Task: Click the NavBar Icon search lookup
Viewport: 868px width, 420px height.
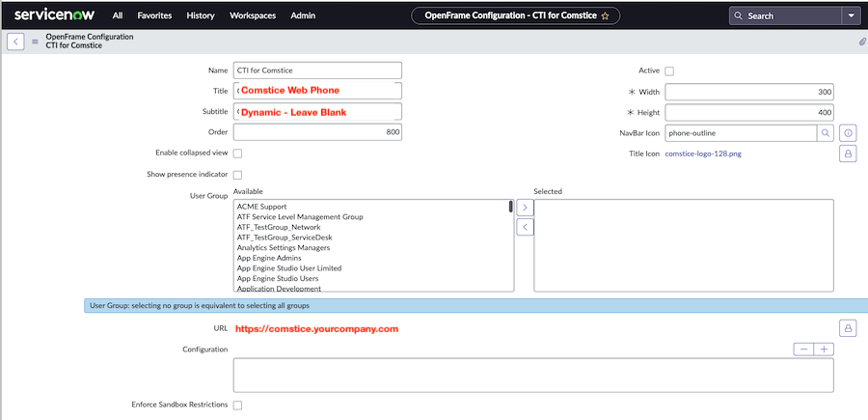Action: [826, 133]
